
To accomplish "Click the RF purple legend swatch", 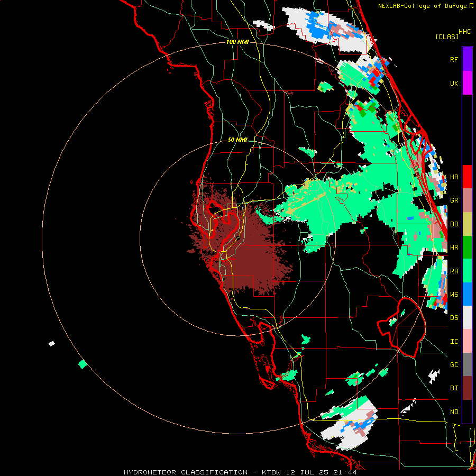I will (467, 59).
